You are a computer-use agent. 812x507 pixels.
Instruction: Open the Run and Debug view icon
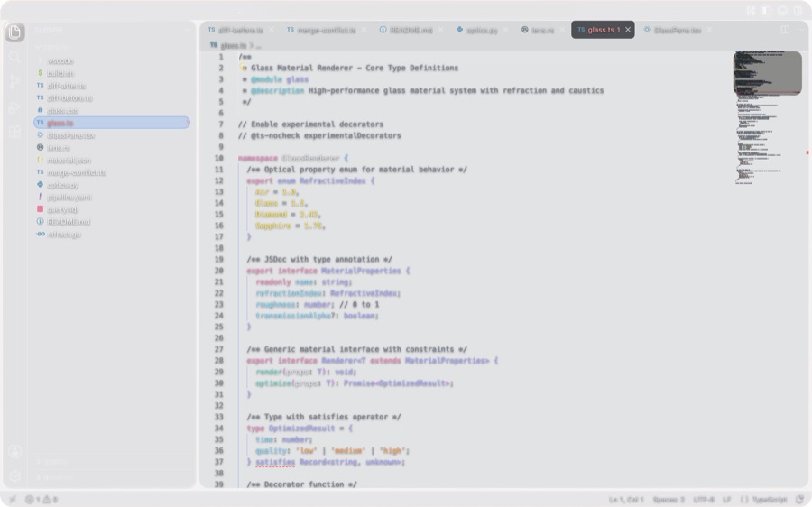15,107
